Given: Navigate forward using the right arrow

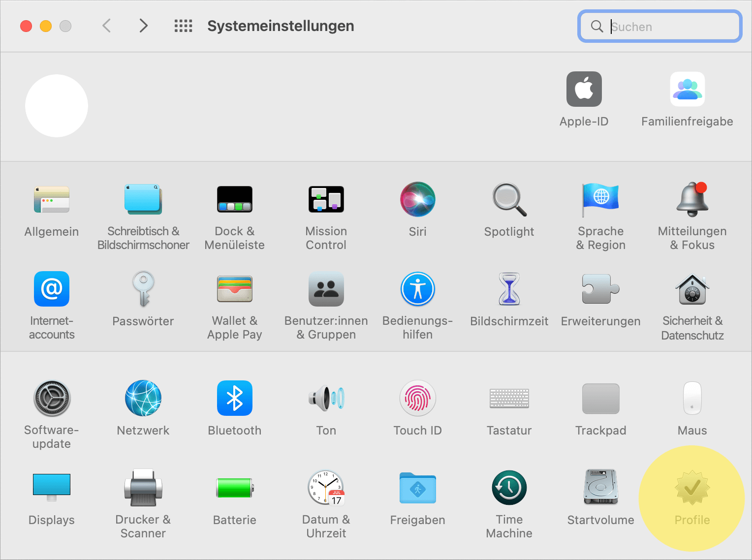Looking at the screenshot, I should coord(143,26).
